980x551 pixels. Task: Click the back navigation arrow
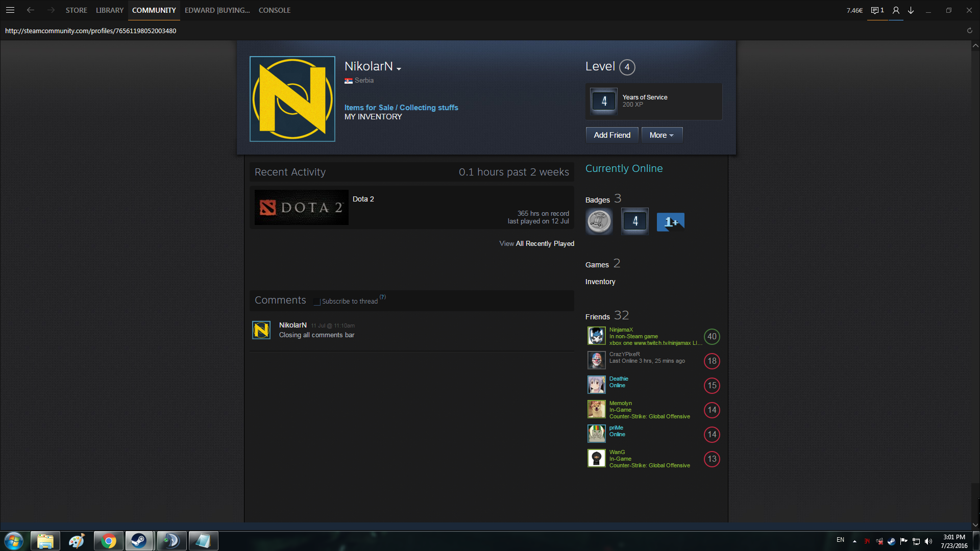31,10
